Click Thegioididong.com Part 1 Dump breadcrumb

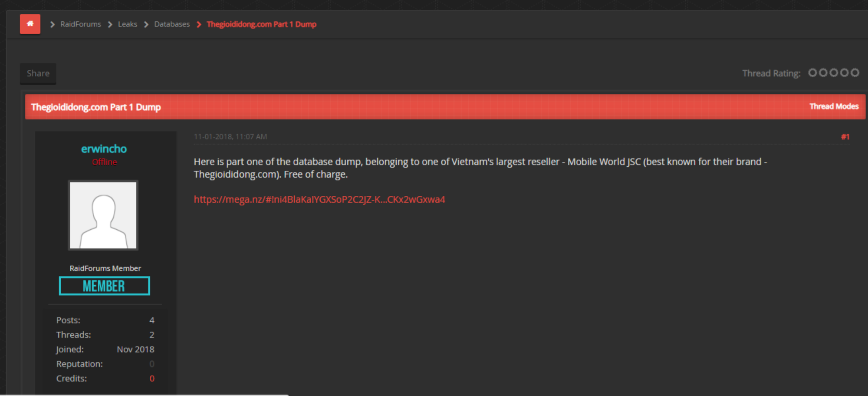point(261,24)
